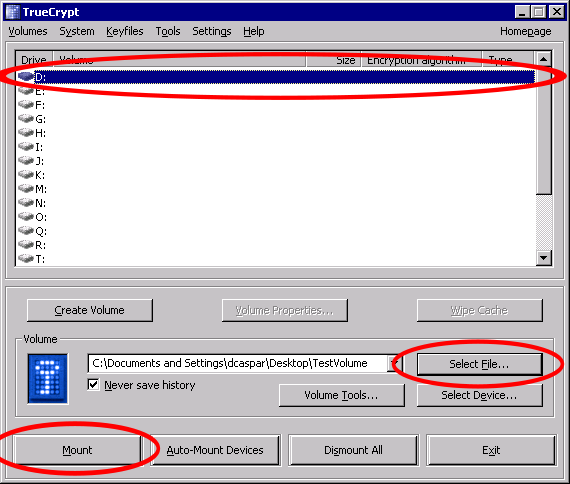
Task: Select the M: drive icon
Action: coord(25,188)
